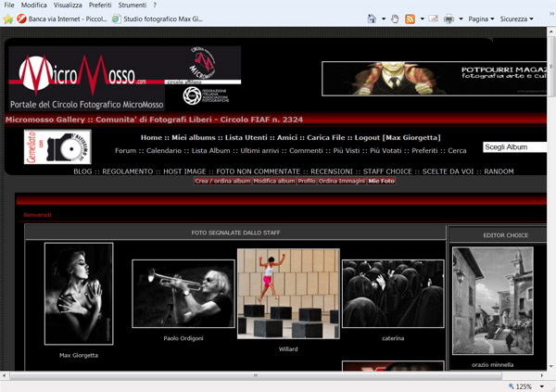
Task: Open the Scegli Album dropdown
Action: tap(515, 147)
